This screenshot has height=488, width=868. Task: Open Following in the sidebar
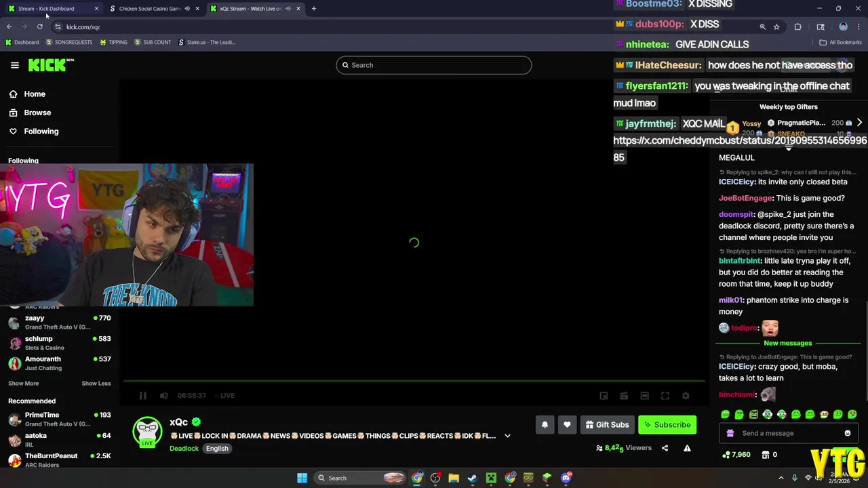[x=41, y=131]
